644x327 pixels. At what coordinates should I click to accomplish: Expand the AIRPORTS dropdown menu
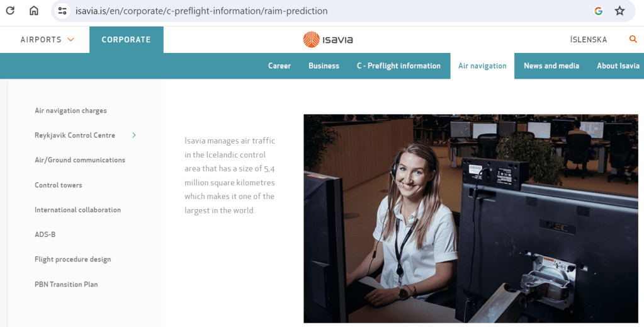point(48,40)
